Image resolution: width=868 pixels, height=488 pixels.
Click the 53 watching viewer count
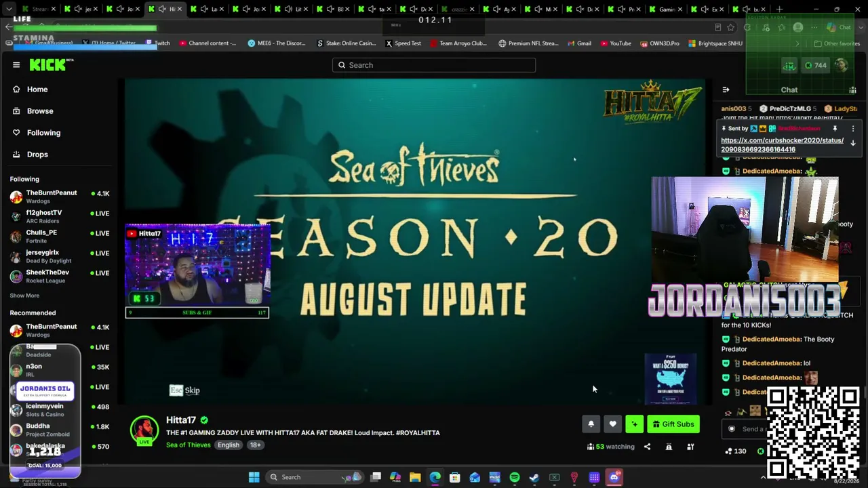point(611,447)
